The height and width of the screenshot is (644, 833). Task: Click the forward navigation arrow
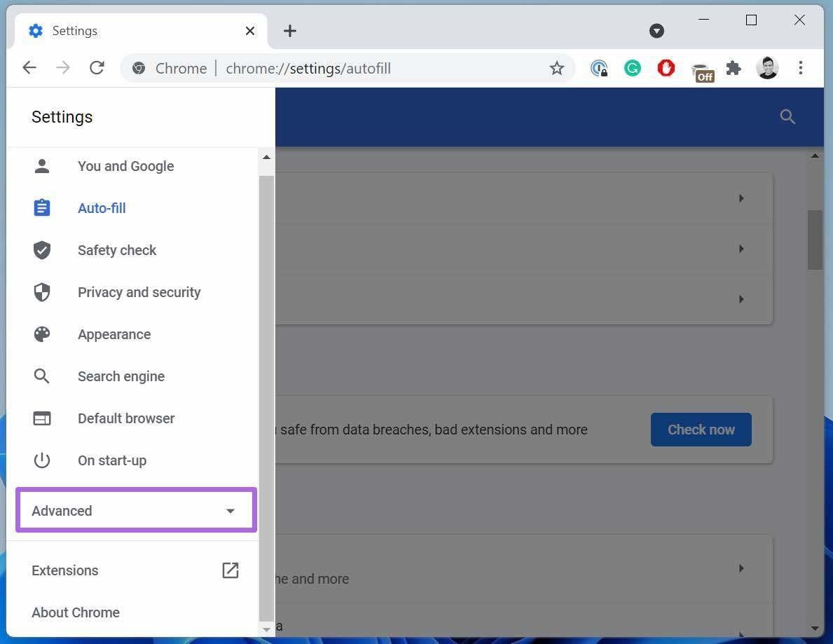pyautogui.click(x=62, y=67)
